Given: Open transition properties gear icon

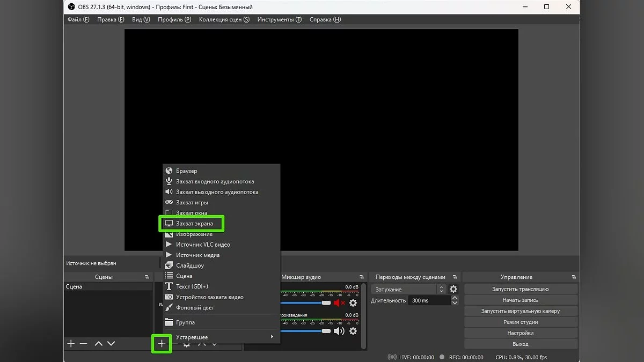Looking at the screenshot, I should [x=453, y=289].
